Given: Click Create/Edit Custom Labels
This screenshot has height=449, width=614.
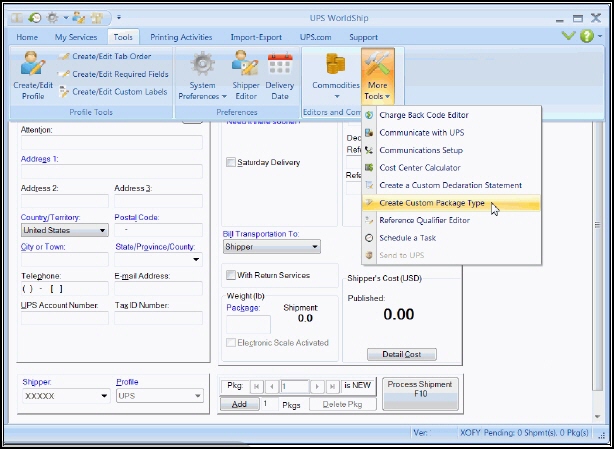Looking at the screenshot, I should (x=113, y=92).
